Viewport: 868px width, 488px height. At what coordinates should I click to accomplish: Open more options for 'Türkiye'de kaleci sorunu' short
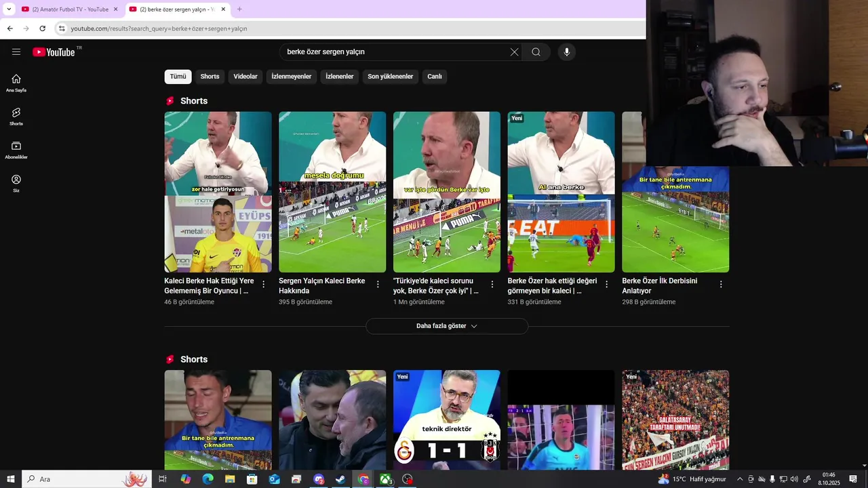(x=492, y=285)
